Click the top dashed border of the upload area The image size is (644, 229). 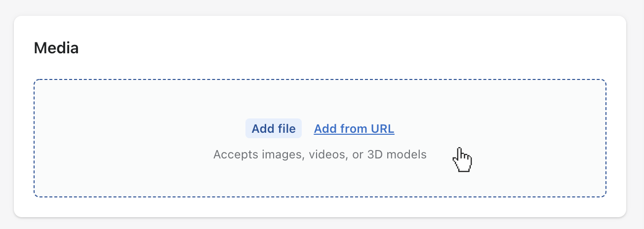(320, 79)
